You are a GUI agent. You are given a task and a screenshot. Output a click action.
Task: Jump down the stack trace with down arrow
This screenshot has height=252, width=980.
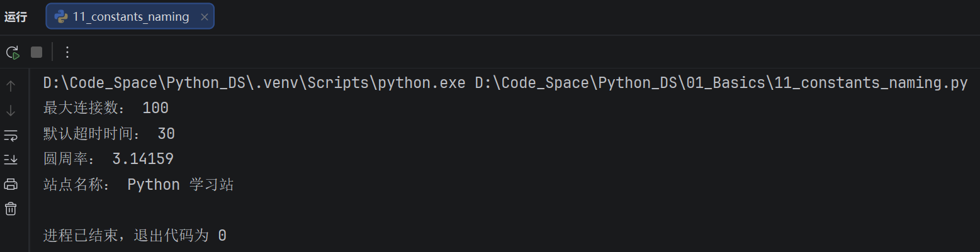tap(11, 110)
